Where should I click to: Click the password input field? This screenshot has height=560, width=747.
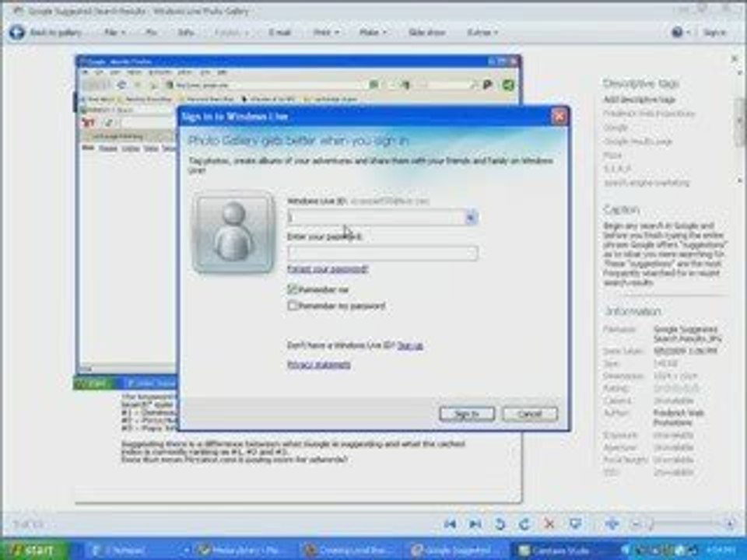(383, 253)
